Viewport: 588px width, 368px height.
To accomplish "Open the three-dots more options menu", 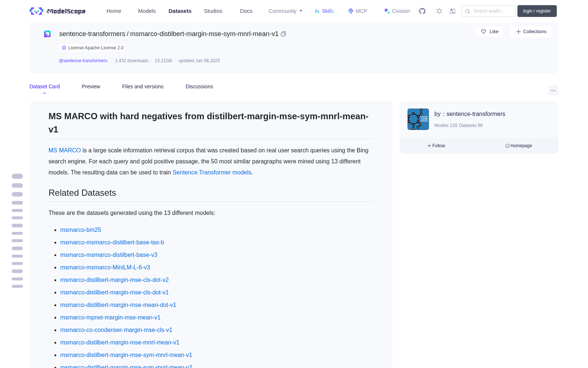I will tap(553, 90).
